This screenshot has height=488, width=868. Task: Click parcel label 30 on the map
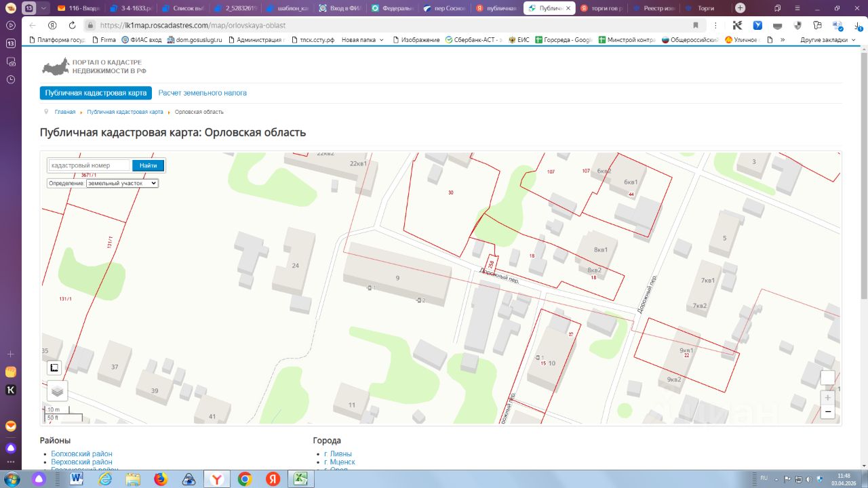point(451,192)
